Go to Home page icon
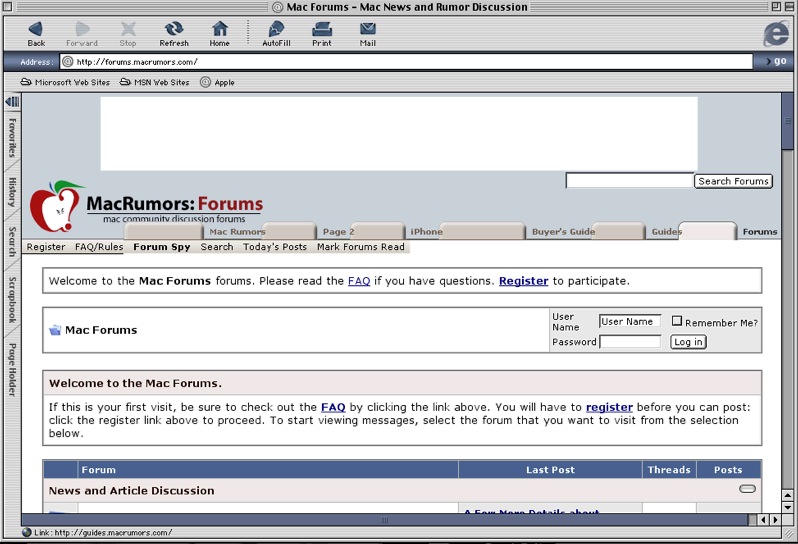Viewport: 798px width, 544px height. tap(219, 29)
